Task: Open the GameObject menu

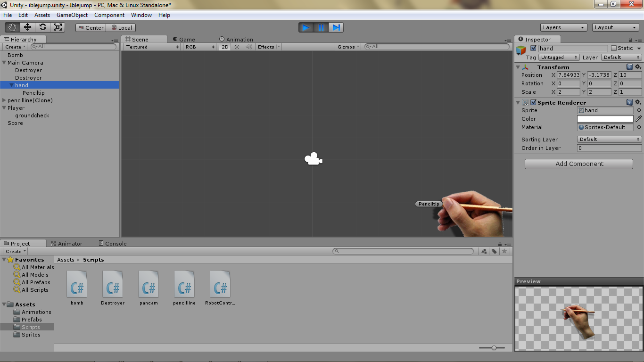Action: click(72, 15)
